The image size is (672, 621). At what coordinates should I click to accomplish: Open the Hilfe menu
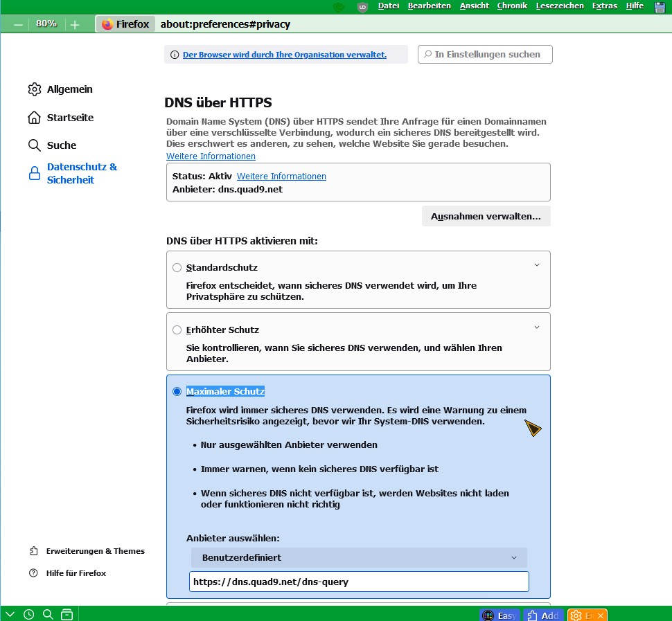coord(635,6)
